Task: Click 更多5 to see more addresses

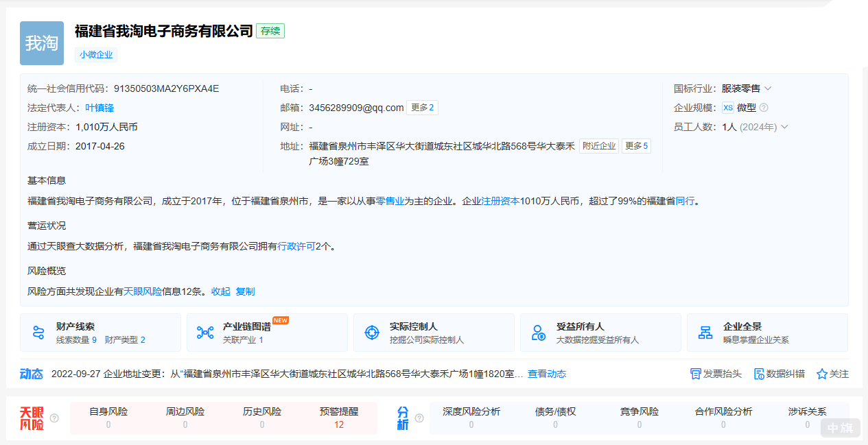Action: [x=636, y=145]
